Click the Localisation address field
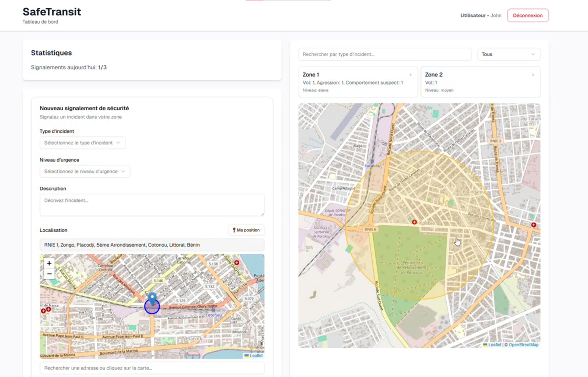Viewport: 588px width, 377px height. click(152, 245)
